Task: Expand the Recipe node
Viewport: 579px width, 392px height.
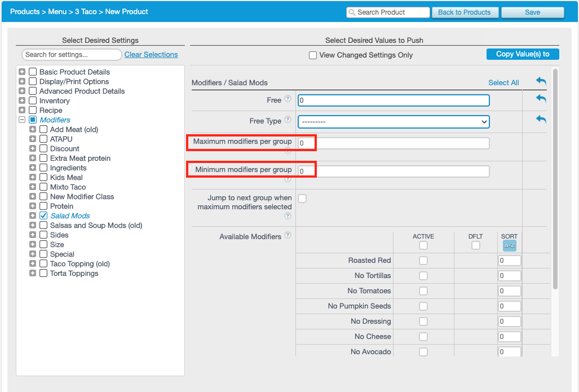Action: tap(22, 110)
